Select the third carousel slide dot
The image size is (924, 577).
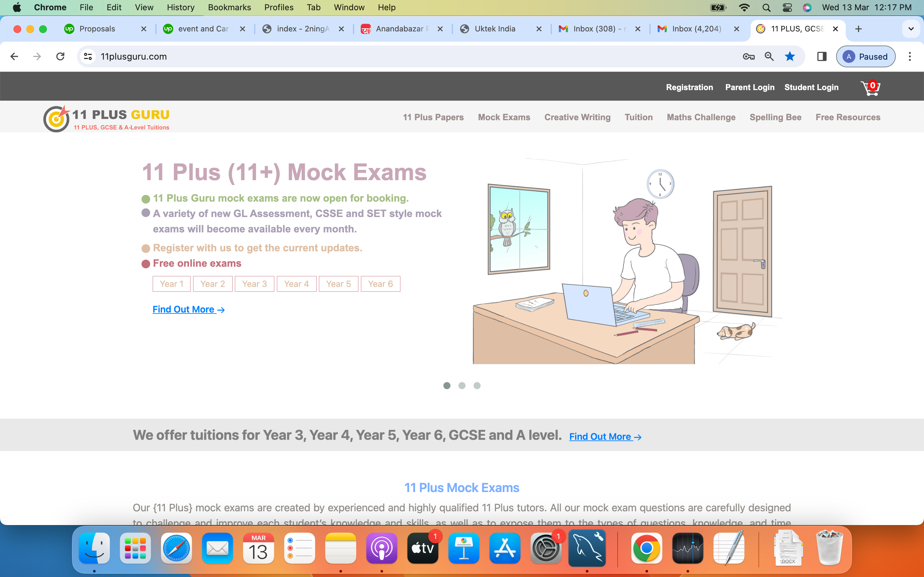tap(477, 385)
